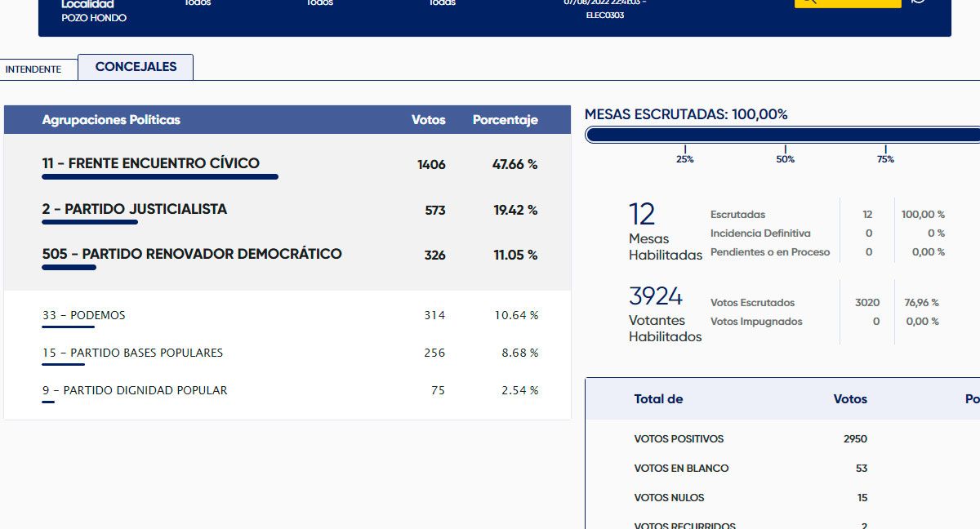Click the Votos column header
The height and width of the screenshot is (529, 980).
(428, 120)
